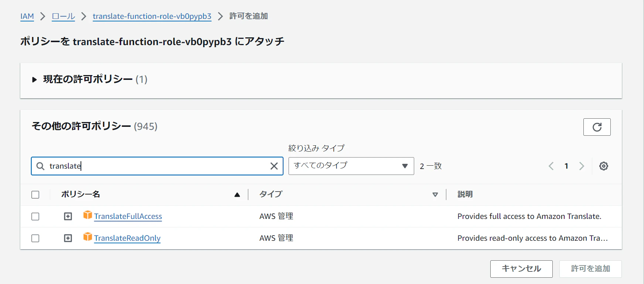The height and width of the screenshot is (284, 644).
Task: Click AWS 管理 type in TranslateReadOnly row
Action: click(276, 238)
